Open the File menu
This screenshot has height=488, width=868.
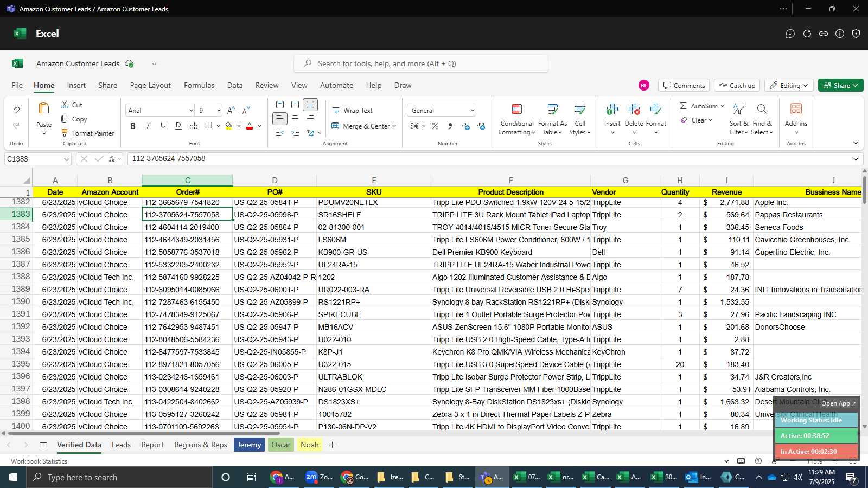tap(17, 85)
